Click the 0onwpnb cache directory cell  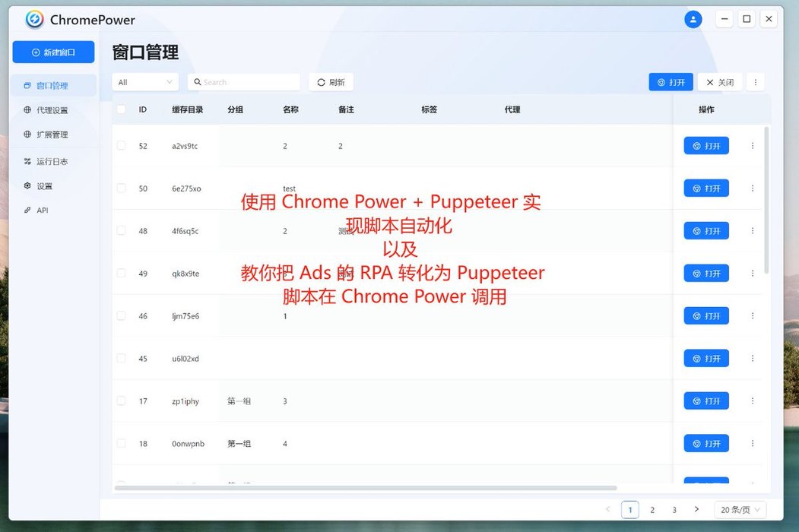188,443
